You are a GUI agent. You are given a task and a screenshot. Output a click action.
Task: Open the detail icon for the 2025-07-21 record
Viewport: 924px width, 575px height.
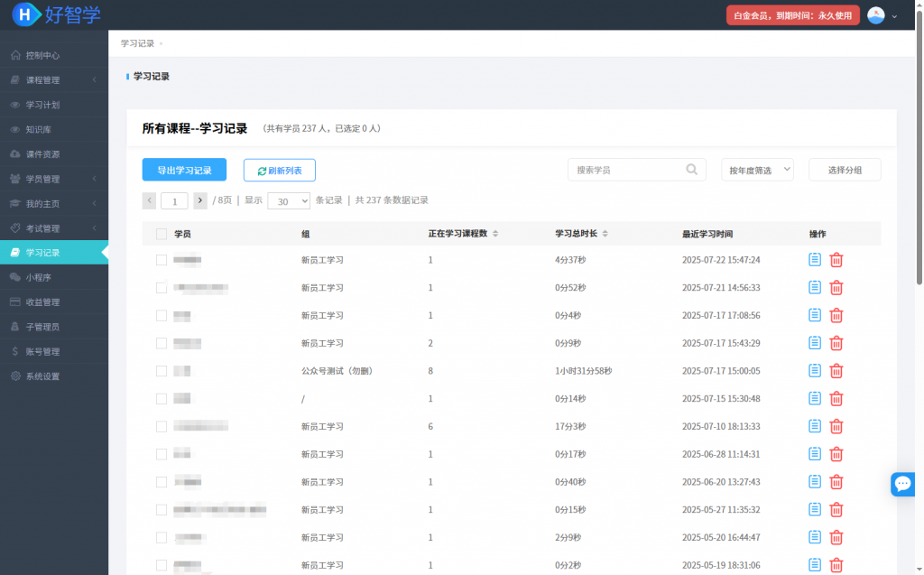click(815, 287)
